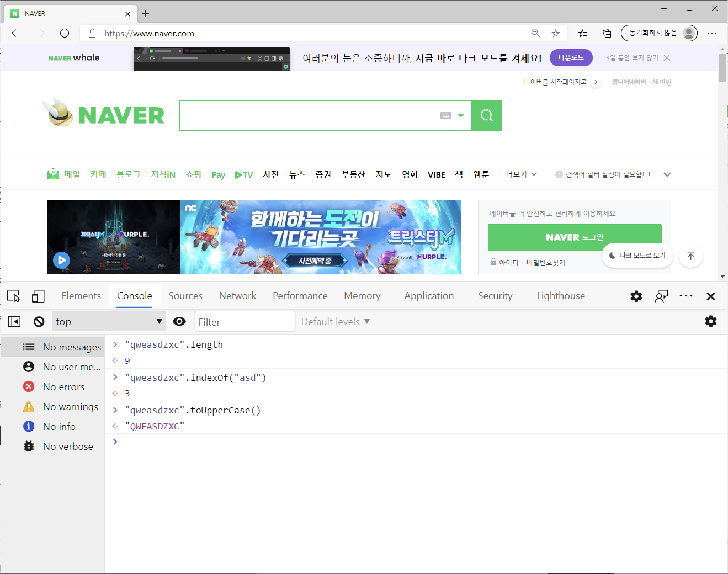Toggle device emulation in DevTools
Screen dimensions: 728x574
(x=38, y=296)
